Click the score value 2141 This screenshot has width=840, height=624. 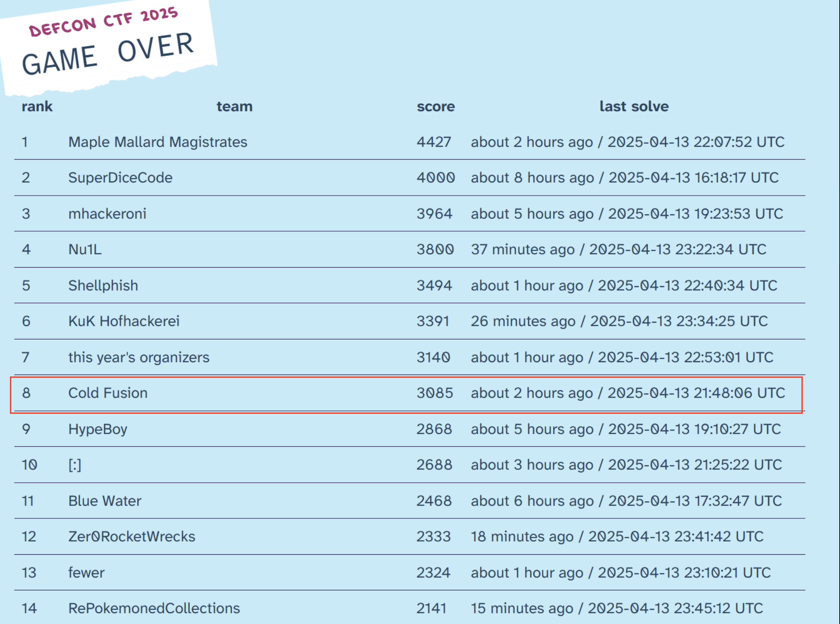tap(432, 608)
